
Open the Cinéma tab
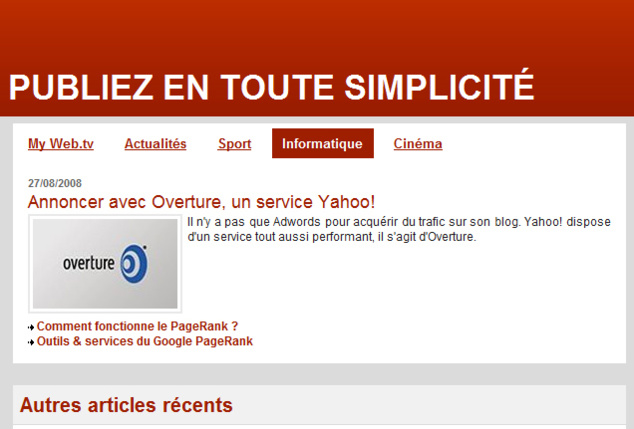(x=417, y=144)
